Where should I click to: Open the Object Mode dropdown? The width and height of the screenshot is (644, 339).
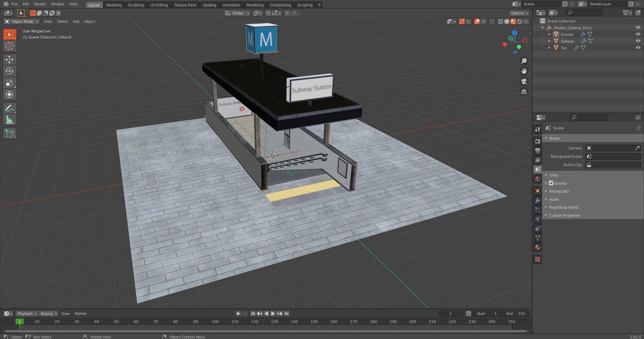(x=21, y=21)
